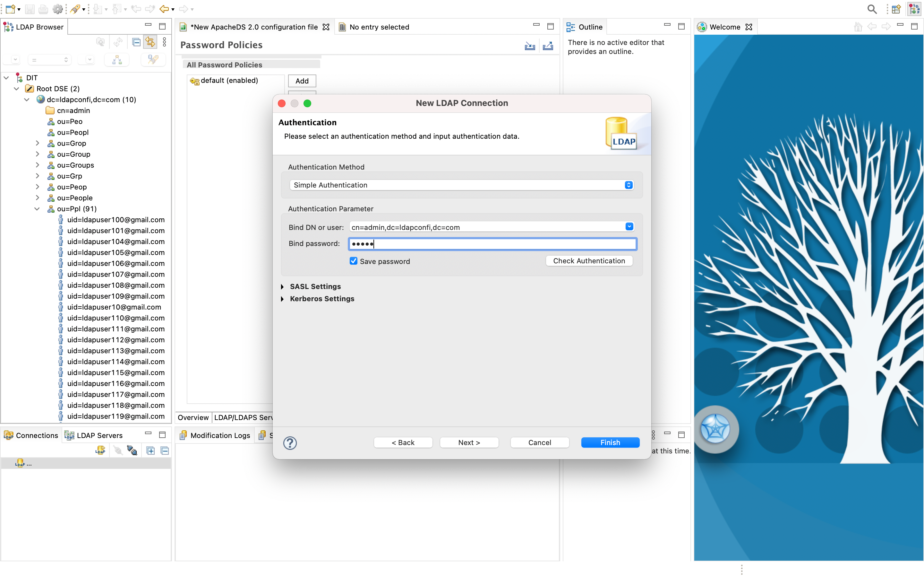Collapse All icon in Connections panel

tap(165, 451)
